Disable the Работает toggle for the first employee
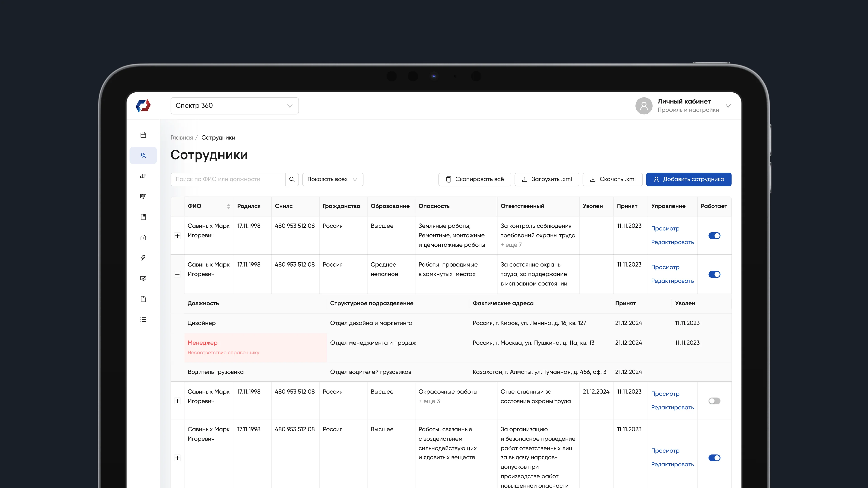This screenshot has height=488, width=868. 714,235
